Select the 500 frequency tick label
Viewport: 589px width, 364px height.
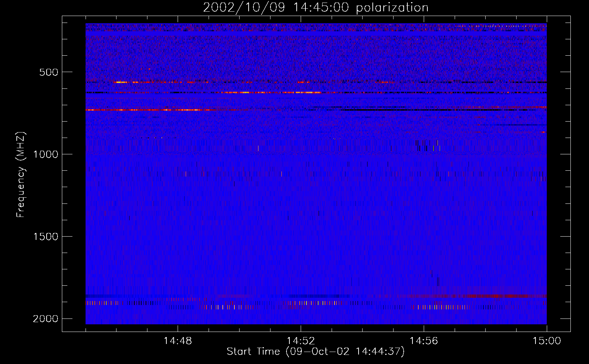click(x=49, y=72)
